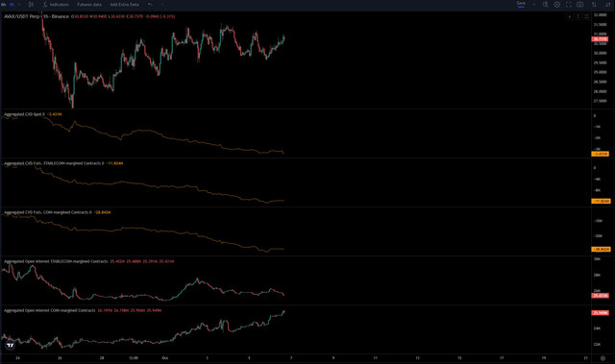Open the Futures data menu
Screen dimensions: 615x364
(x=89, y=4)
